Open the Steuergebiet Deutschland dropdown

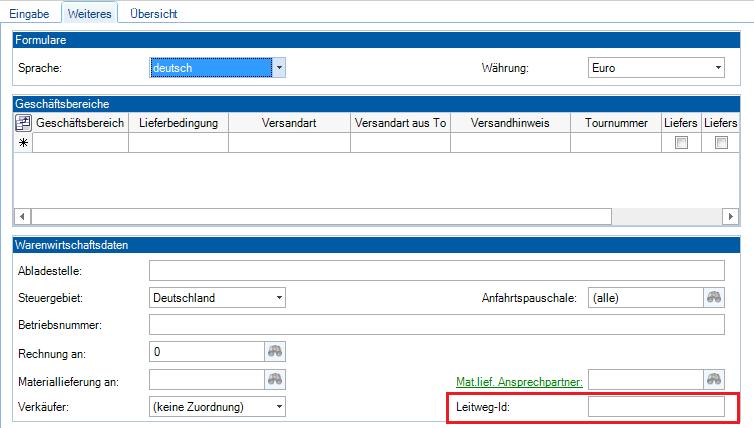pos(279,297)
